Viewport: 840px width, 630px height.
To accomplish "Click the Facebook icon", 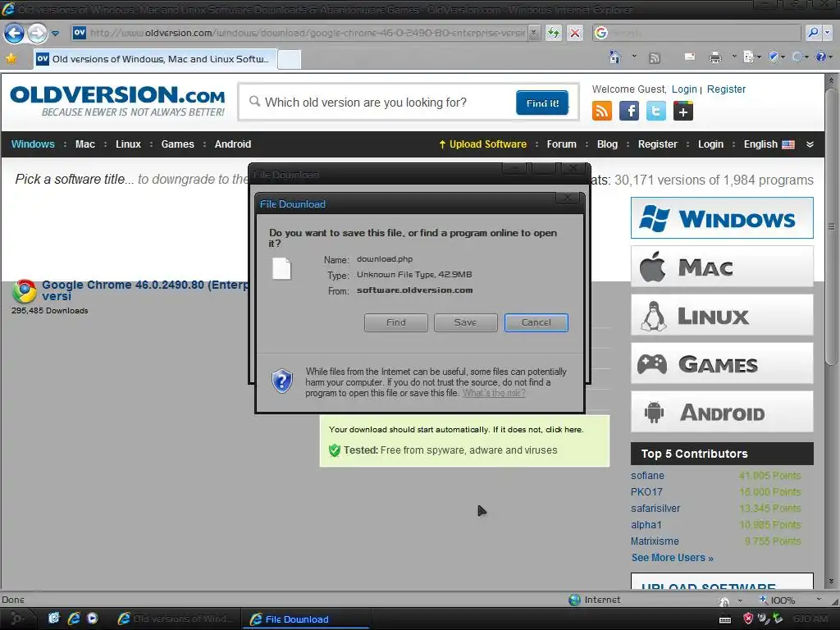I will (x=629, y=112).
